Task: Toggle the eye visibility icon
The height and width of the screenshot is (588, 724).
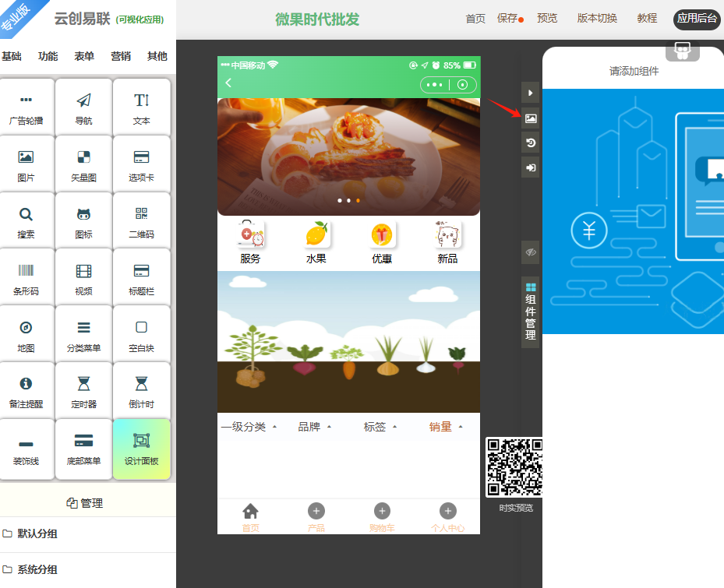Action: [530, 252]
